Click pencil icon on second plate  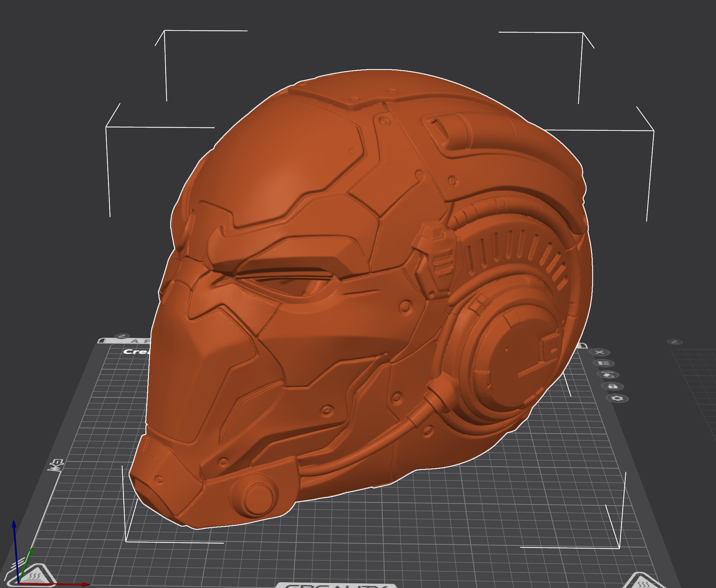(x=675, y=342)
